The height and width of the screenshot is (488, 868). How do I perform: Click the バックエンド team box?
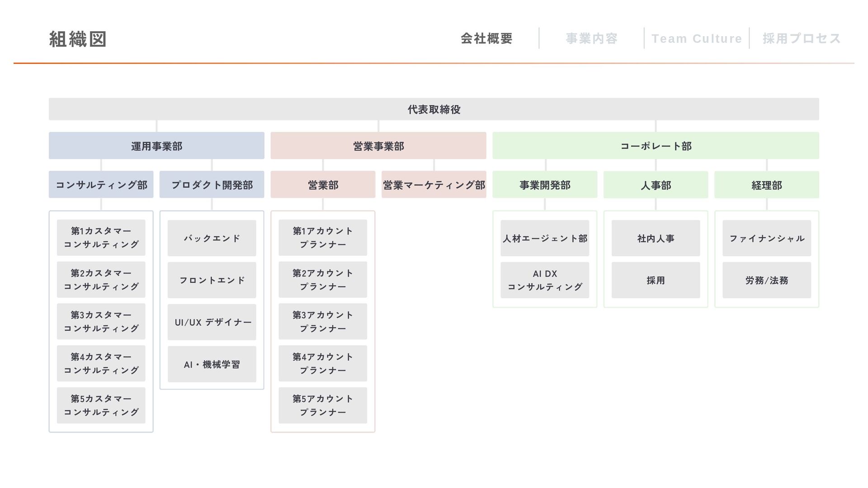212,238
